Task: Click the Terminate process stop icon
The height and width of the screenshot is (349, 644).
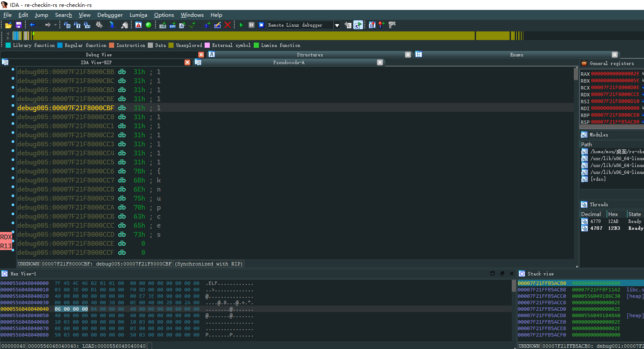Action: point(261,25)
